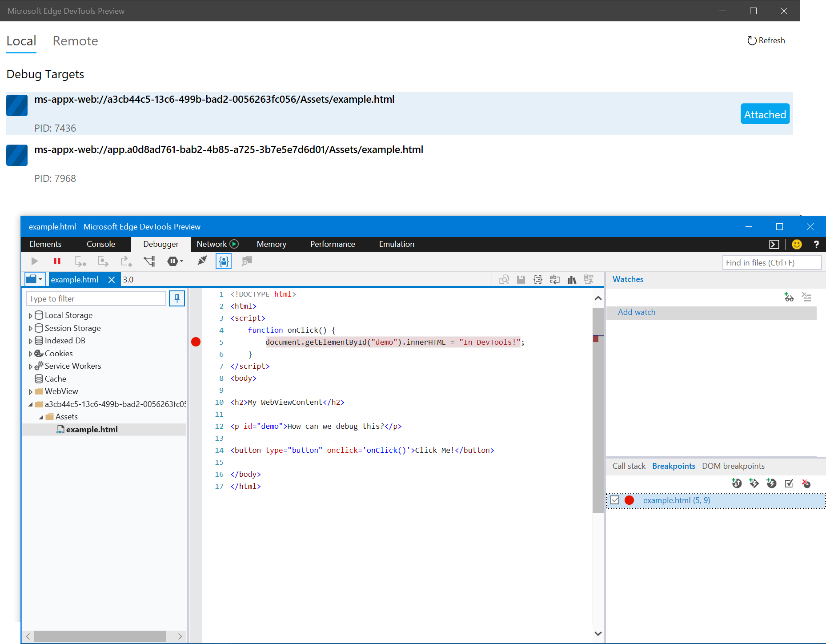Switch to the Console tab
Viewport: 826px width, 644px height.
[x=101, y=244]
